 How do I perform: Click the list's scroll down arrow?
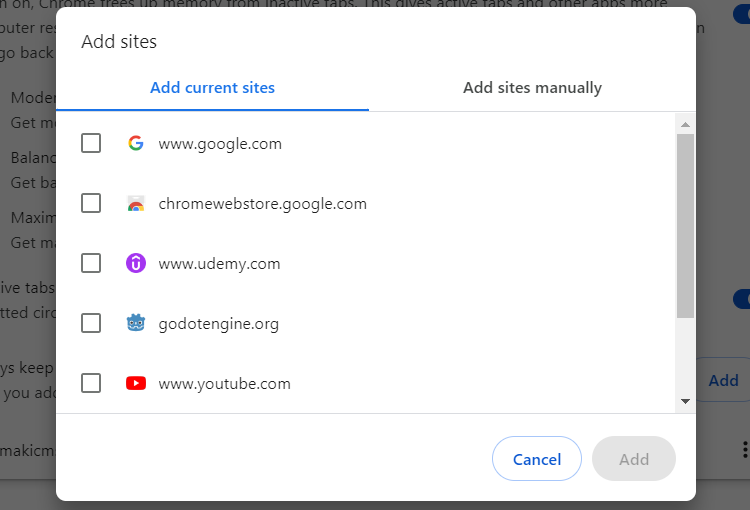tap(685, 401)
